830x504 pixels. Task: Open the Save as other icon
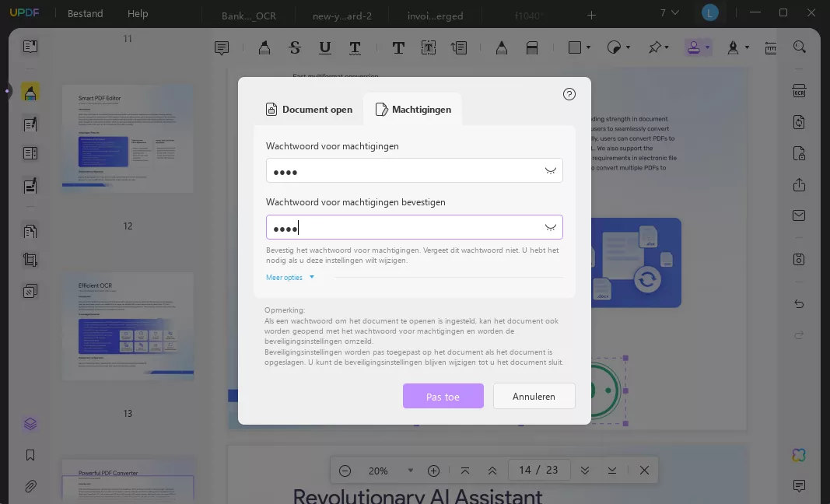pos(799,260)
